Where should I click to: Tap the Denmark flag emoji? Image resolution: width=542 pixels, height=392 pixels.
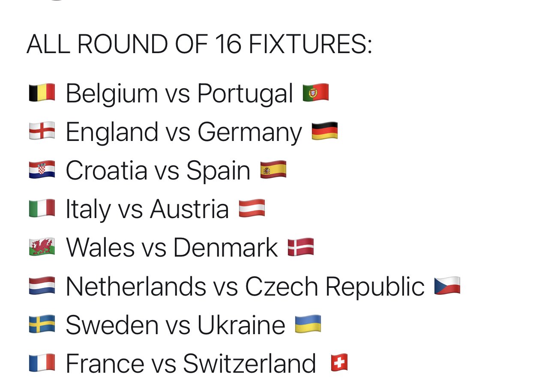301,247
